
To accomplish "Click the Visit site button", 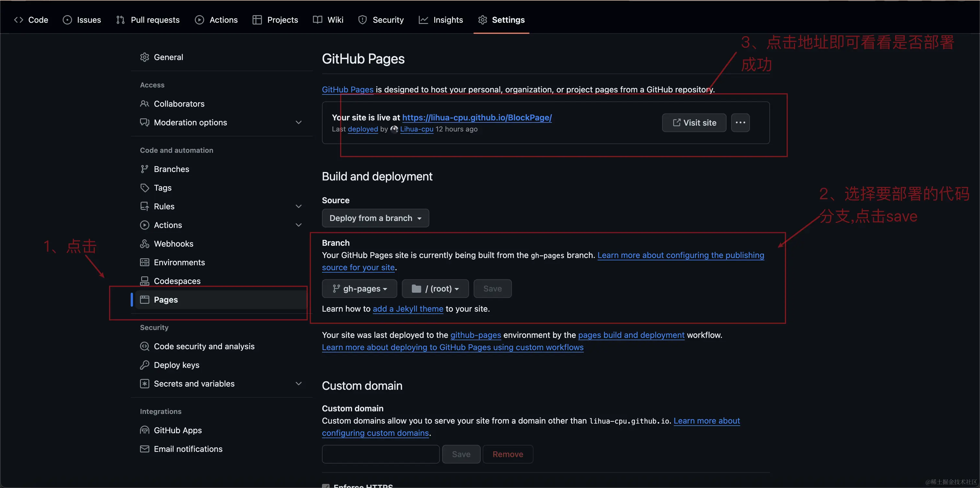I will (x=694, y=122).
